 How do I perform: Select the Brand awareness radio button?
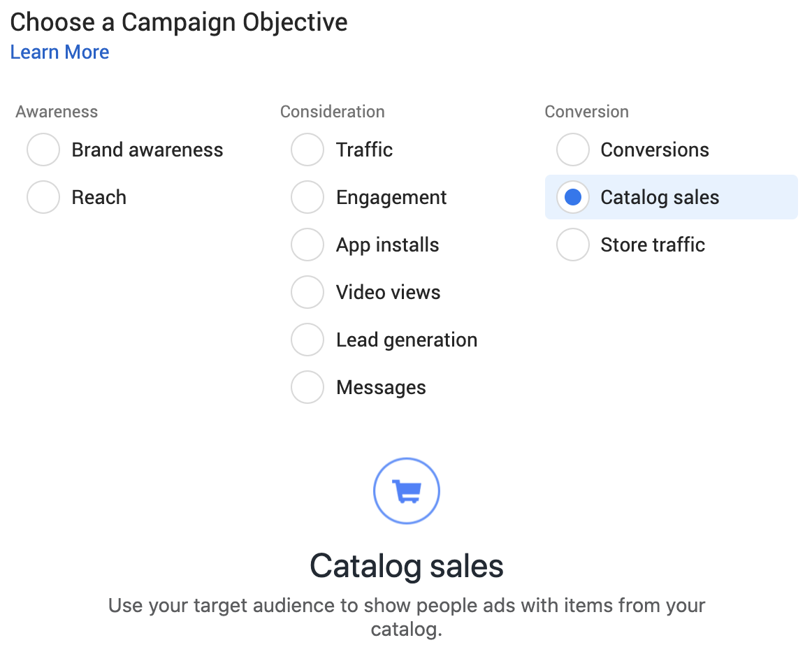(x=43, y=150)
